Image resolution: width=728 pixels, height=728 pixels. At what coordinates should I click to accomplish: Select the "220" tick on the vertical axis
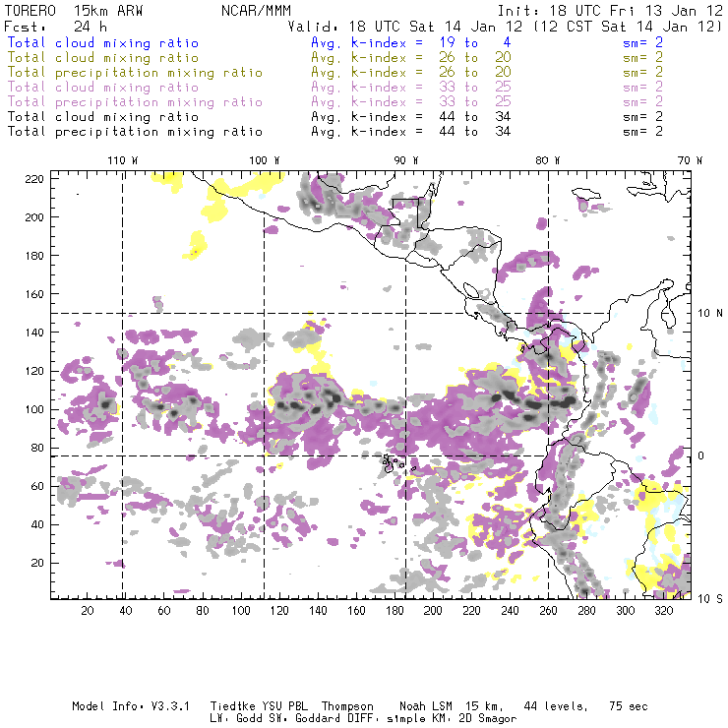(x=34, y=179)
